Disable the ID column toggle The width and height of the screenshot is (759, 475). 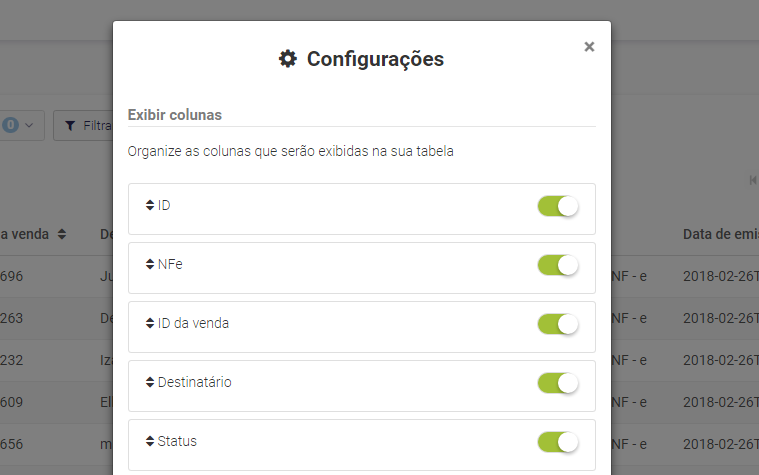tap(558, 206)
